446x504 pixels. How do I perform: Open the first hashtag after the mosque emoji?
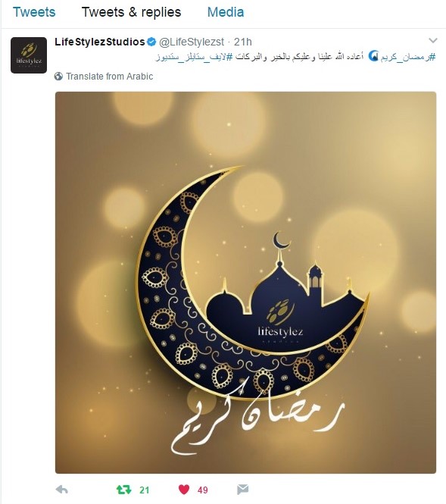(408, 57)
